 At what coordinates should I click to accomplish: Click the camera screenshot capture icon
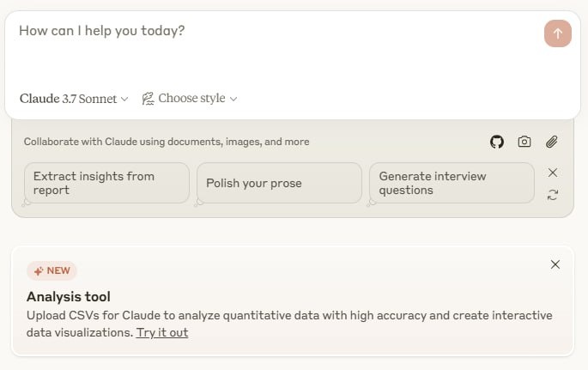(x=524, y=142)
